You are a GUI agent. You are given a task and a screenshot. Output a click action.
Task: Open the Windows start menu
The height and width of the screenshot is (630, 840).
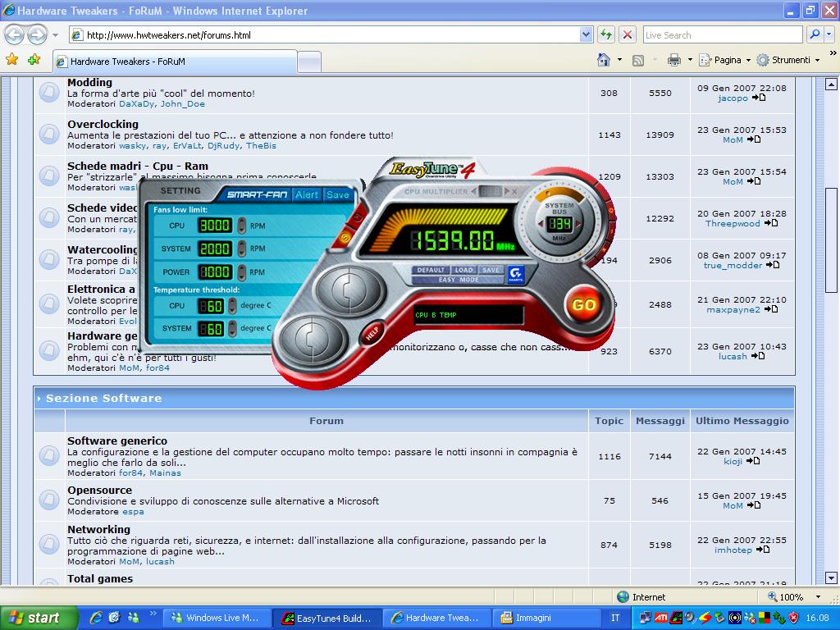click(x=39, y=618)
